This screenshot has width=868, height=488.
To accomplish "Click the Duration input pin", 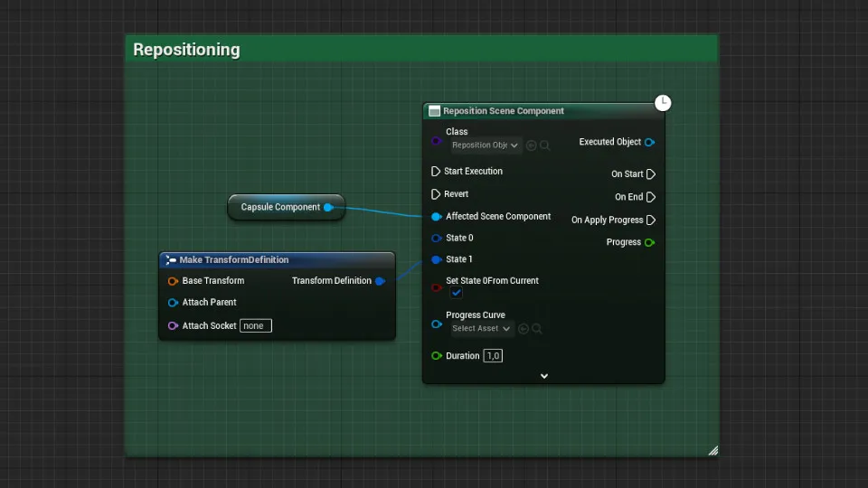I will (436, 356).
